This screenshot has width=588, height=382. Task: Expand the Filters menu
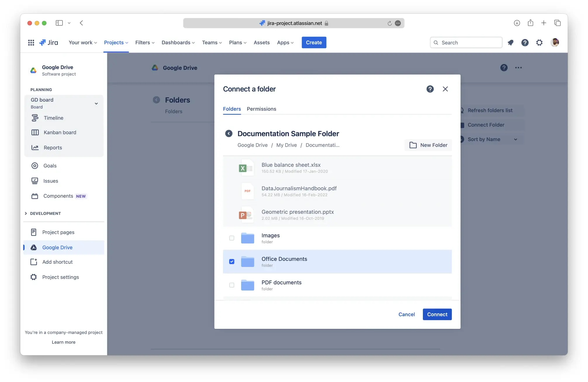[145, 43]
